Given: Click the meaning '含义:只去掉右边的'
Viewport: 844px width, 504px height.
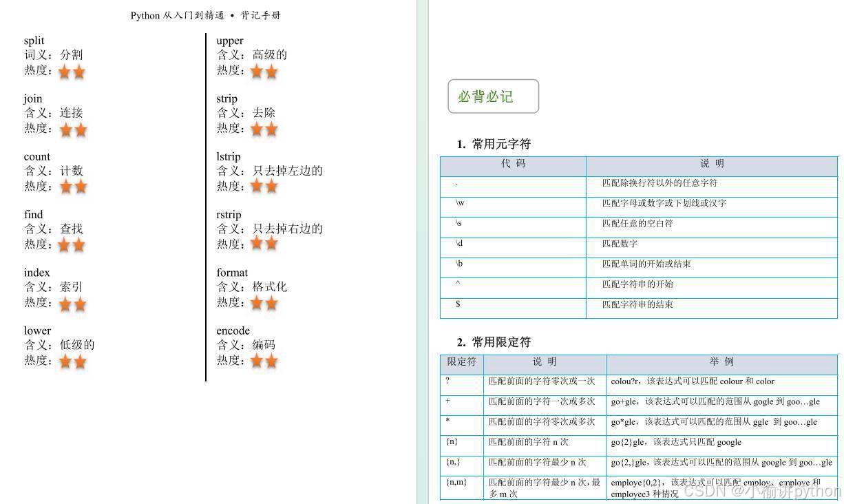Looking at the screenshot, I should click(x=269, y=228).
